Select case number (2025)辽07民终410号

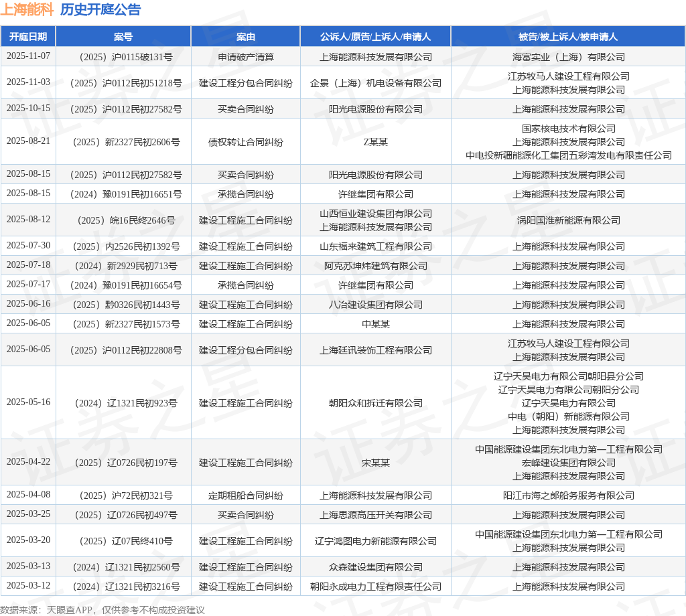click(x=123, y=541)
